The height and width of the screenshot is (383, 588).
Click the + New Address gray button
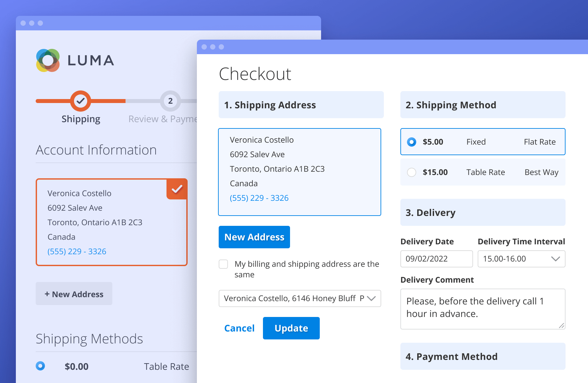pos(74,294)
